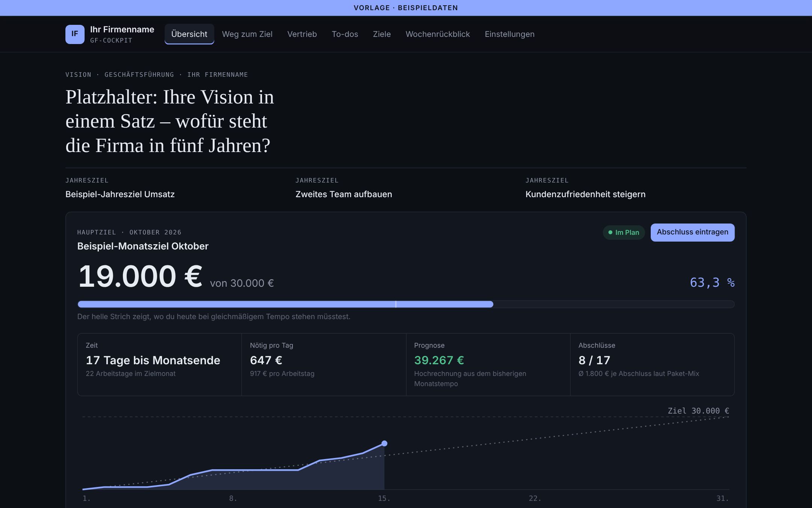Click the Vision · Geschäftsführung breadcrumb line
The width and height of the screenshot is (812, 508).
coord(157,75)
